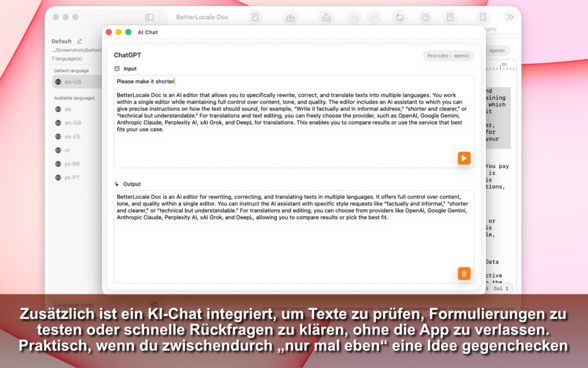Clear the output with the orange trash button

point(464,274)
